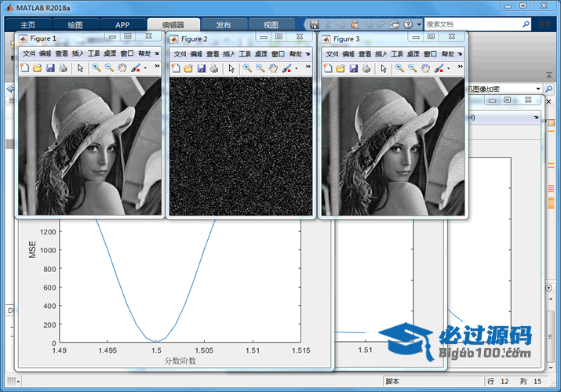Viewport: 561px width, 392px height.
Task: Print icon in Figure 1 toolbar
Action: pyautogui.click(x=63, y=68)
